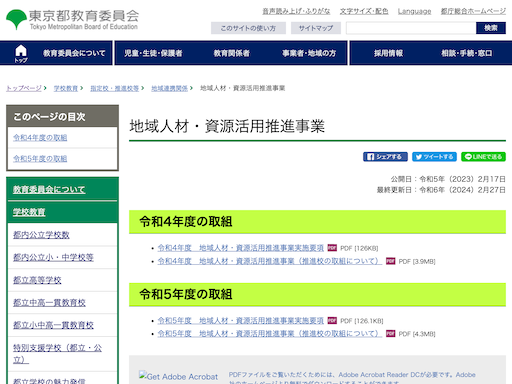The height and width of the screenshot is (384, 512).
Task: Open PDF icon for 令和4年度 実施要項
Action: click(x=332, y=248)
